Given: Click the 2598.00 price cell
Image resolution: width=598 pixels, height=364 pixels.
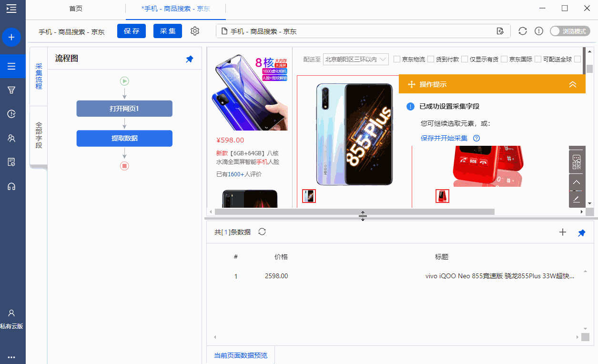Looking at the screenshot, I should click(276, 276).
